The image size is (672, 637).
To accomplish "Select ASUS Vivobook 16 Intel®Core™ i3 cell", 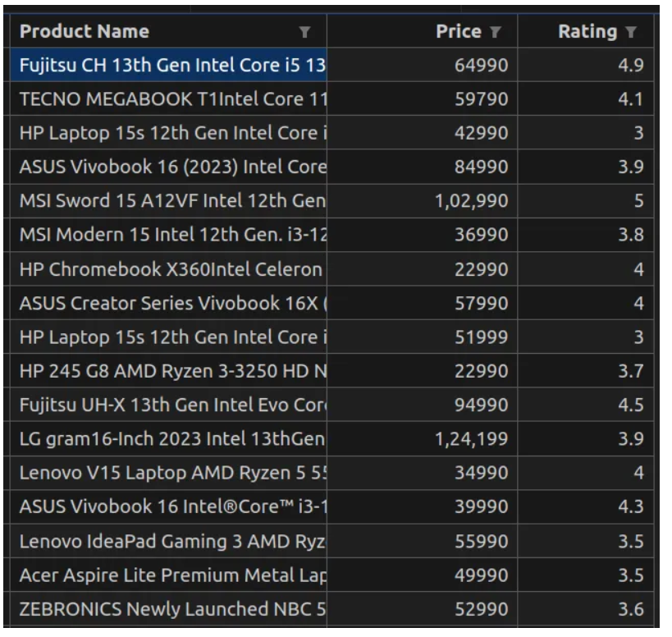I will click(x=168, y=506).
